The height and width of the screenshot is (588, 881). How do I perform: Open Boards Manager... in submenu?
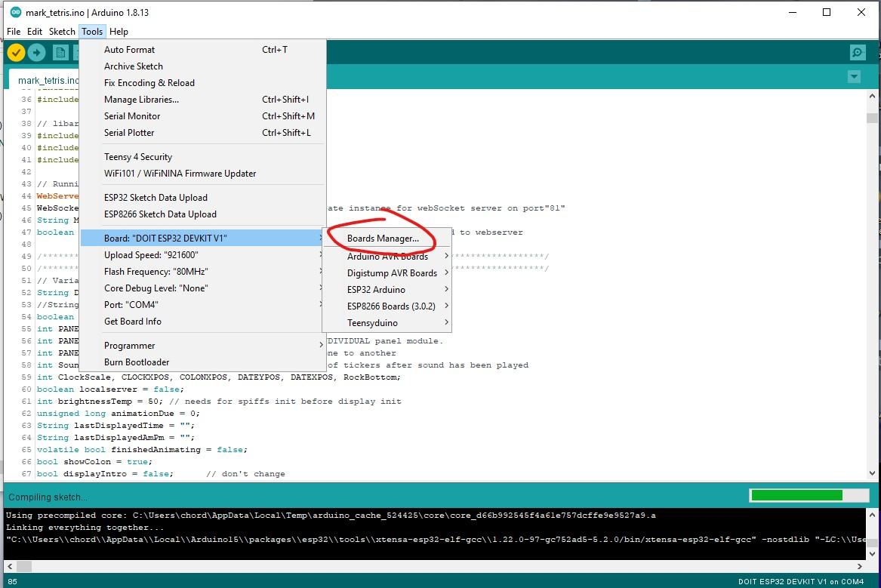click(x=387, y=238)
